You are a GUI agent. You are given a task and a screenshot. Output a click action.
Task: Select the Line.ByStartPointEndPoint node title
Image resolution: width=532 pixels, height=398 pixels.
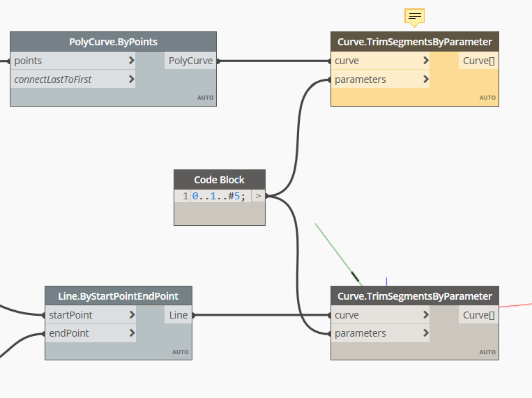(119, 296)
